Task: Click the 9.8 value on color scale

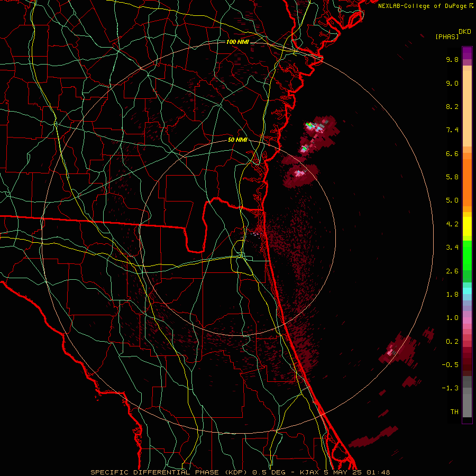Action: (x=452, y=59)
